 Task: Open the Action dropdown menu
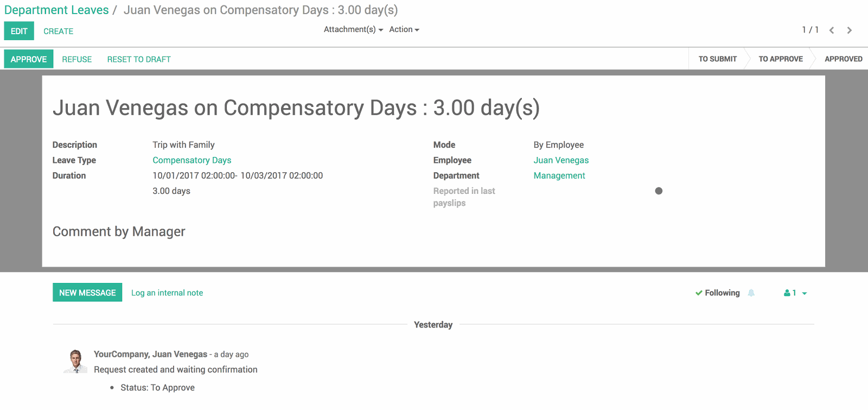coord(404,29)
